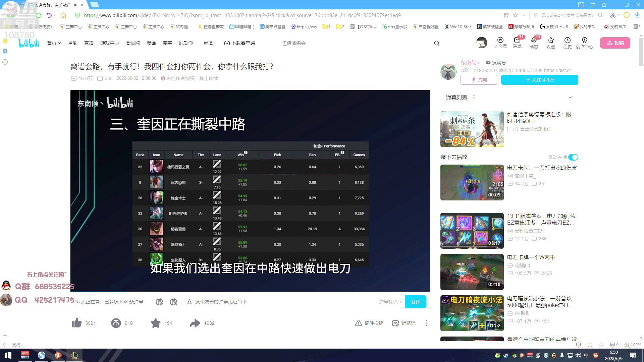Screen dimensions: 644x362
Task: Expand the 首页 dropdown arrow
Action: tap(59, 43)
